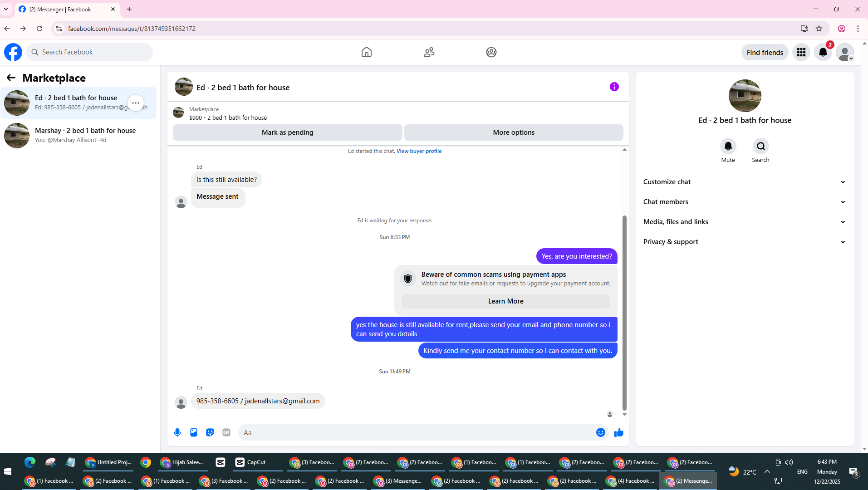Open Ed's listing photo in right panel

745,96
